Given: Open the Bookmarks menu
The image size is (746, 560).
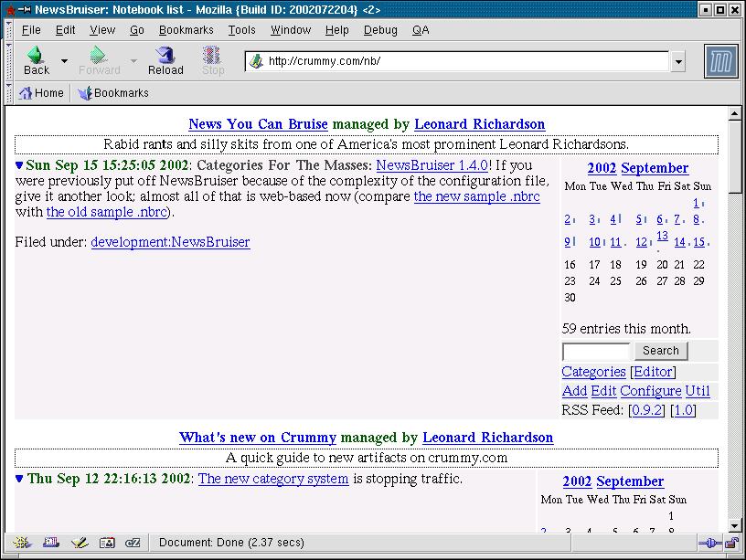Looking at the screenshot, I should click(186, 30).
